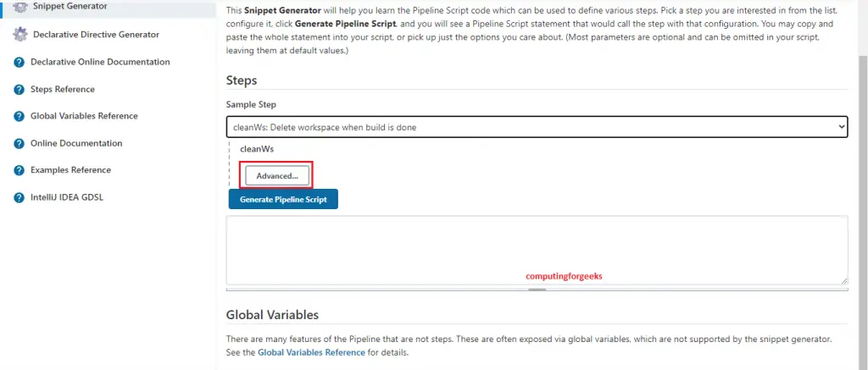Click inside the generated script text area
The width and height of the screenshot is (868, 370).
point(537,250)
